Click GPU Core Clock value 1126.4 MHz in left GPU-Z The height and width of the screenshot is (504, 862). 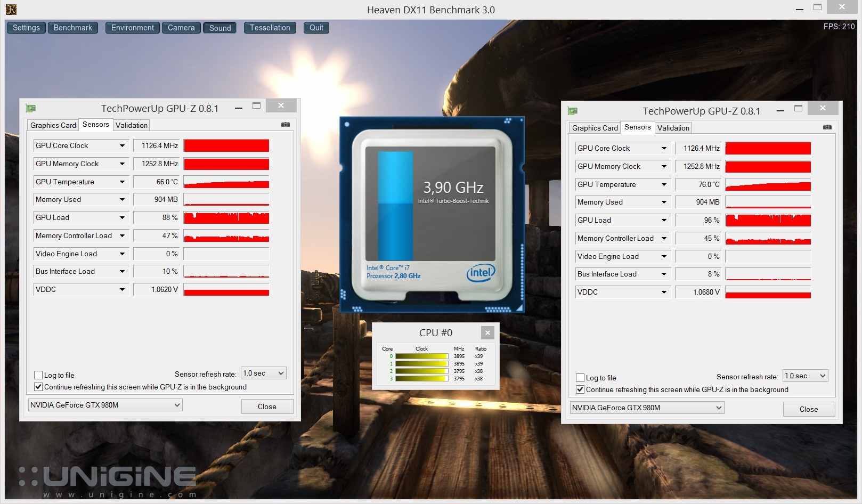pos(156,145)
